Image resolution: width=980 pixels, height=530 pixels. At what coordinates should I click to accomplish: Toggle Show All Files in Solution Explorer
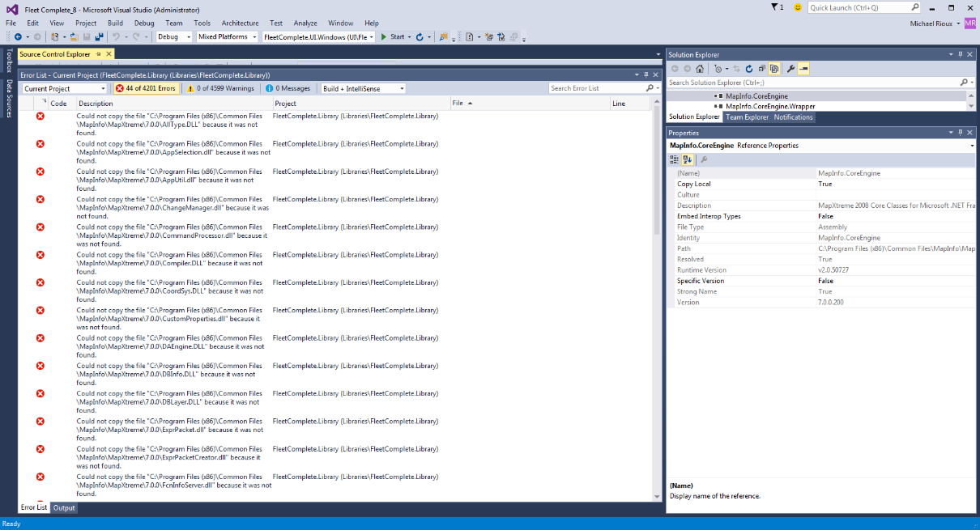[774, 69]
